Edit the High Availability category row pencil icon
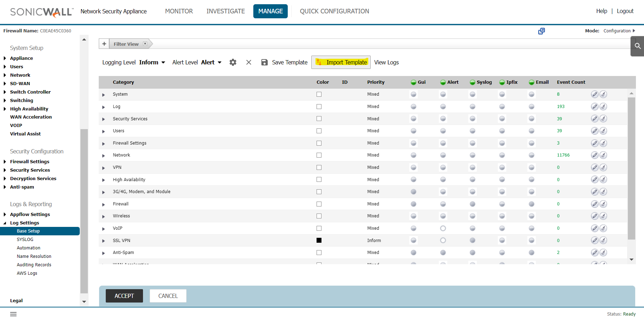Image resolution: width=644 pixels, height=318 pixels. 594,179
